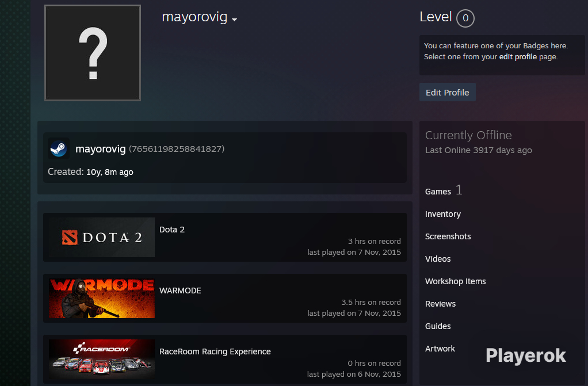Screen dimensions: 588x386
Task: Open the Screenshots link
Action: tap(448, 236)
